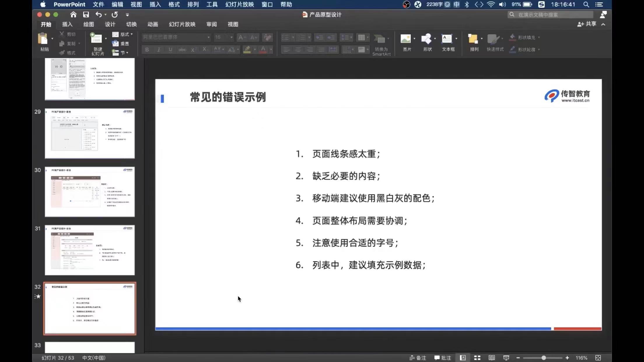Screen dimensions: 644x362
Task: Toggle the comments pane (批注)
Action: (442, 358)
